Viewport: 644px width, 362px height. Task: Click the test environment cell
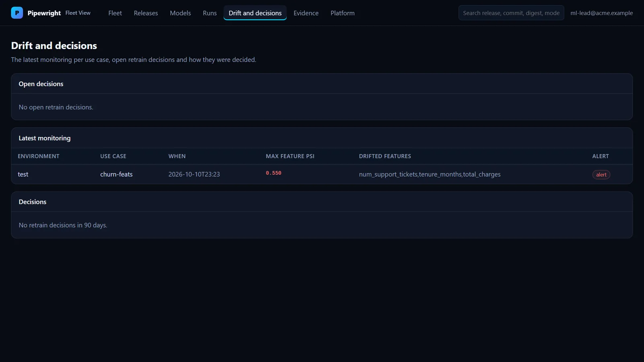tap(23, 174)
